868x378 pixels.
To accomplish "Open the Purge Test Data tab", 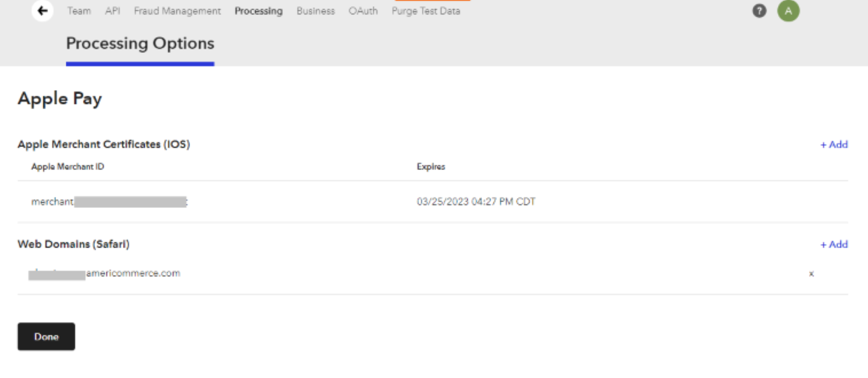I will (x=426, y=10).
